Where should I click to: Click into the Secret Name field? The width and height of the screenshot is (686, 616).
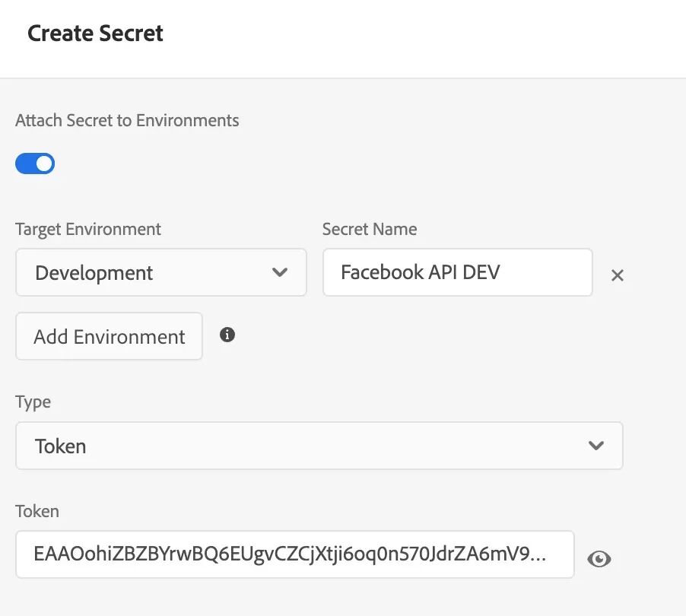(456, 271)
